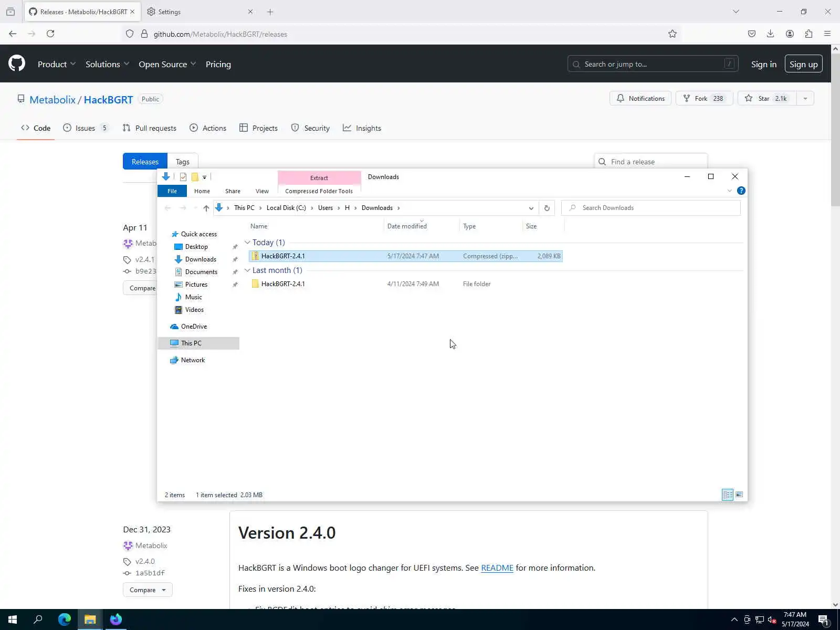Reload the page in Firefox

coord(50,34)
